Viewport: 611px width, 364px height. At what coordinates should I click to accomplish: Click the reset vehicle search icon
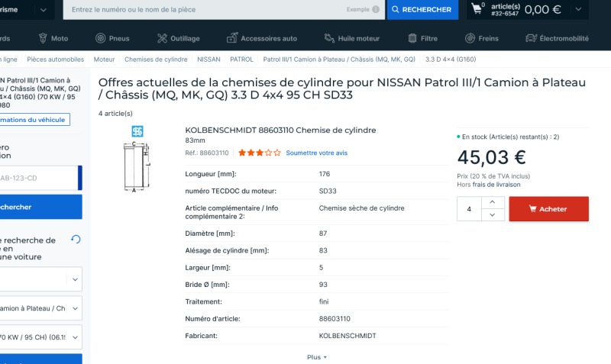(76, 240)
